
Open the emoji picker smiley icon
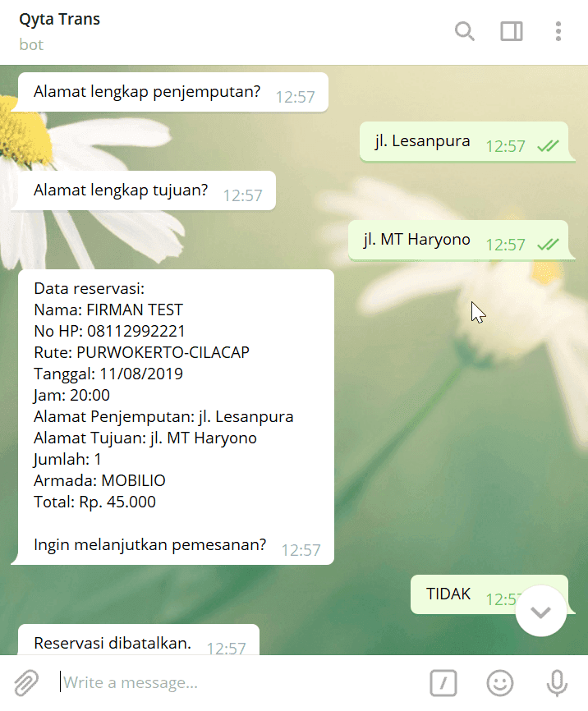[x=500, y=683]
